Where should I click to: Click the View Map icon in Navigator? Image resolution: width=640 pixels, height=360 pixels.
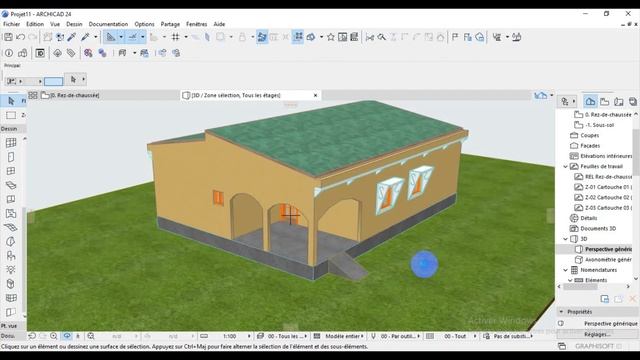[604, 101]
